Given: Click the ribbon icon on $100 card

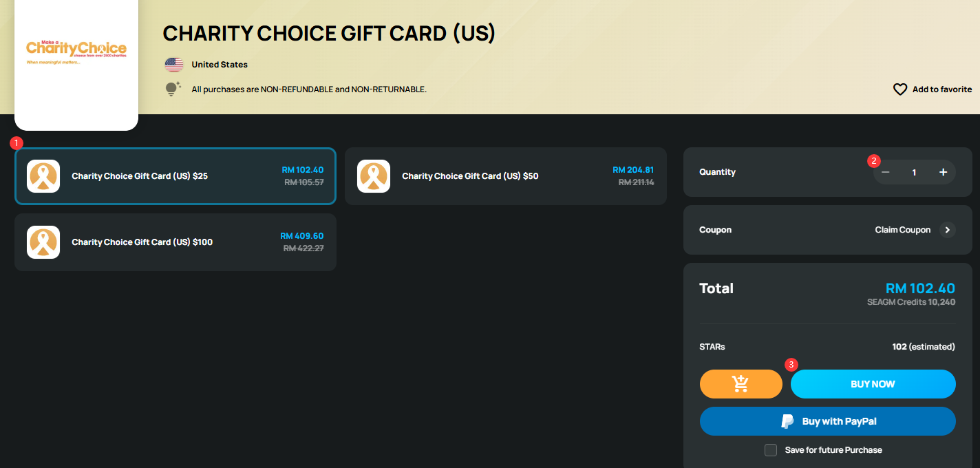Looking at the screenshot, I should click(x=43, y=242).
